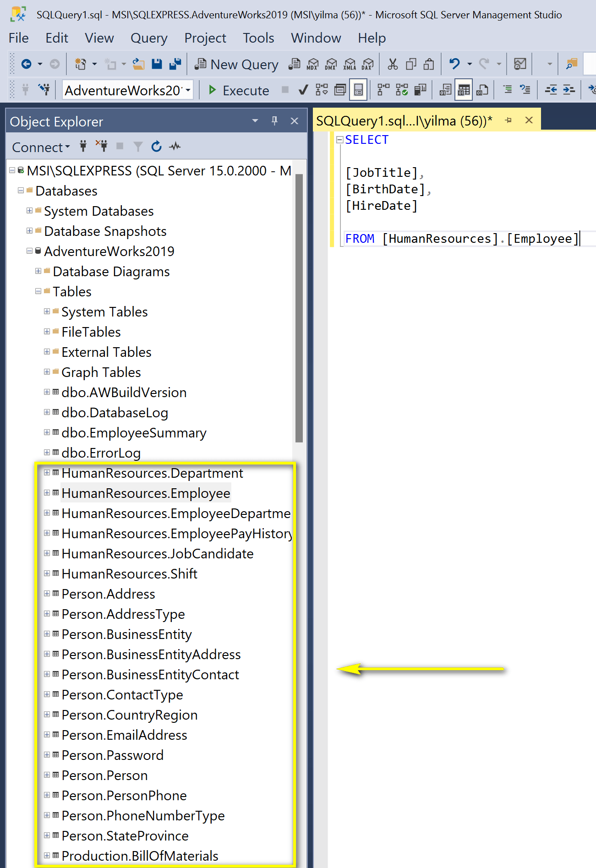Image resolution: width=596 pixels, height=868 pixels.
Task: Open the Query Options icon
Action: click(340, 90)
